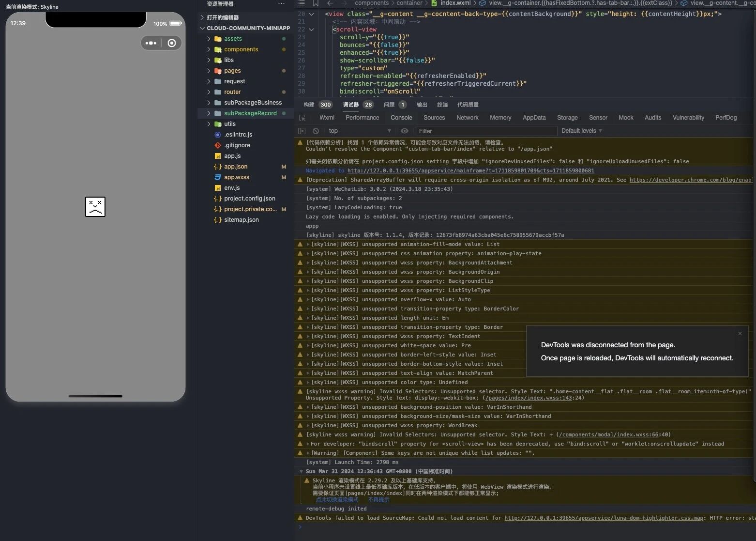Open the Sources DevTools tab
The width and height of the screenshot is (756, 541).
(x=434, y=118)
